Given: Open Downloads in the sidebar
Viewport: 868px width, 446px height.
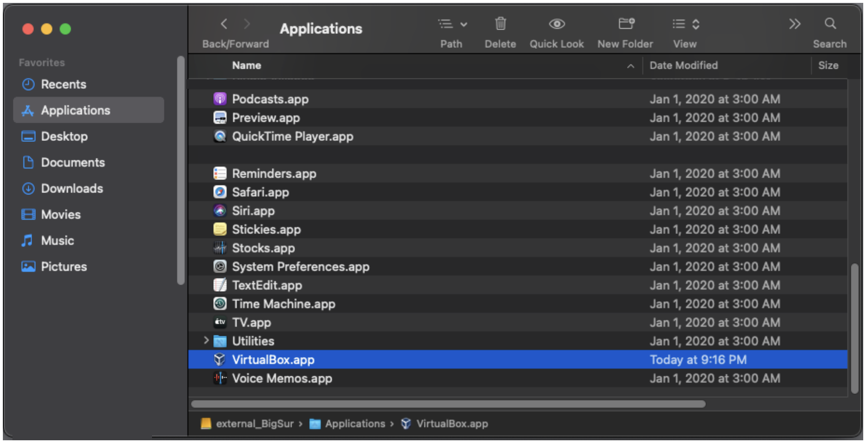Looking at the screenshot, I should tap(72, 189).
